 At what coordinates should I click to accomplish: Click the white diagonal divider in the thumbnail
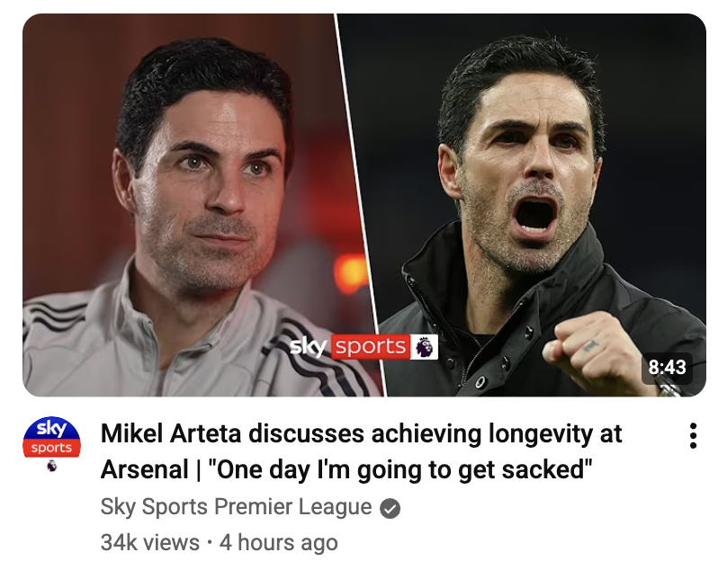362,206
